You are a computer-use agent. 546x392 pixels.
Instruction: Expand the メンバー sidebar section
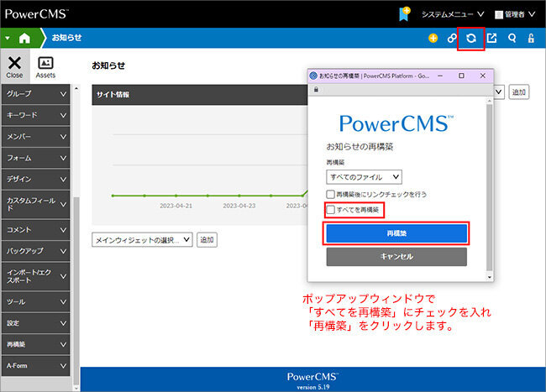point(35,137)
